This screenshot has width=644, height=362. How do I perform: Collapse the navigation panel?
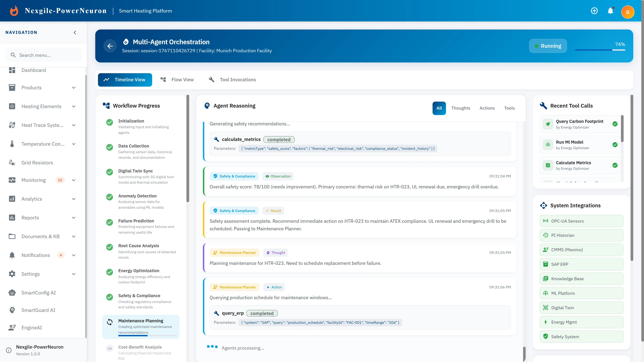click(74, 32)
